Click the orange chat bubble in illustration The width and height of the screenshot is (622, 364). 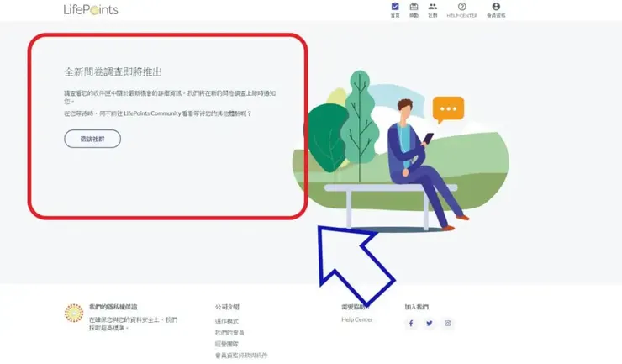(x=448, y=109)
